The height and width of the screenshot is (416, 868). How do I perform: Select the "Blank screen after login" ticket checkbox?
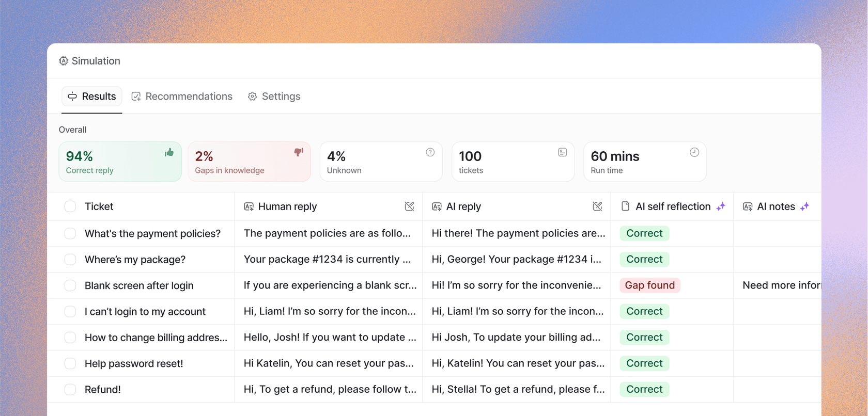tap(70, 285)
